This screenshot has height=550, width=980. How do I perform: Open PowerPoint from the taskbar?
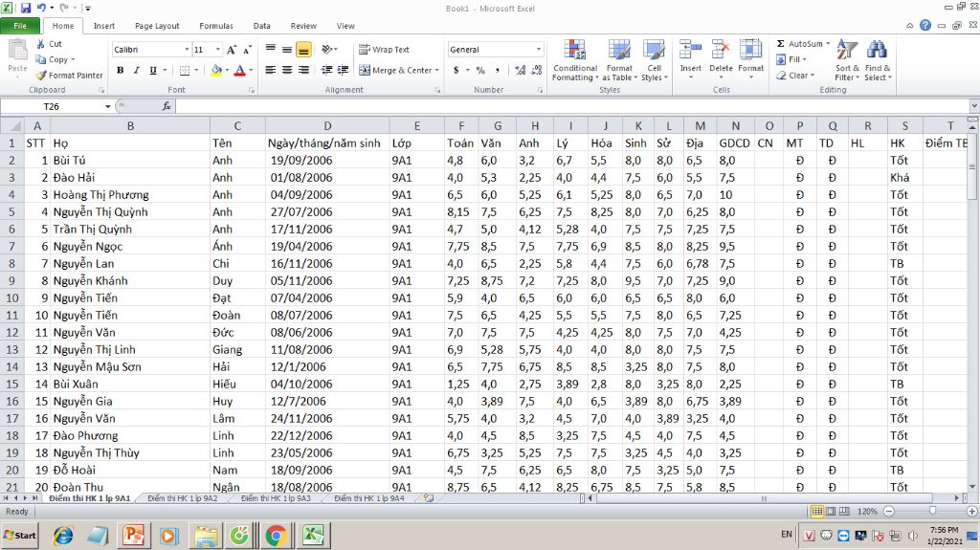[133, 536]
